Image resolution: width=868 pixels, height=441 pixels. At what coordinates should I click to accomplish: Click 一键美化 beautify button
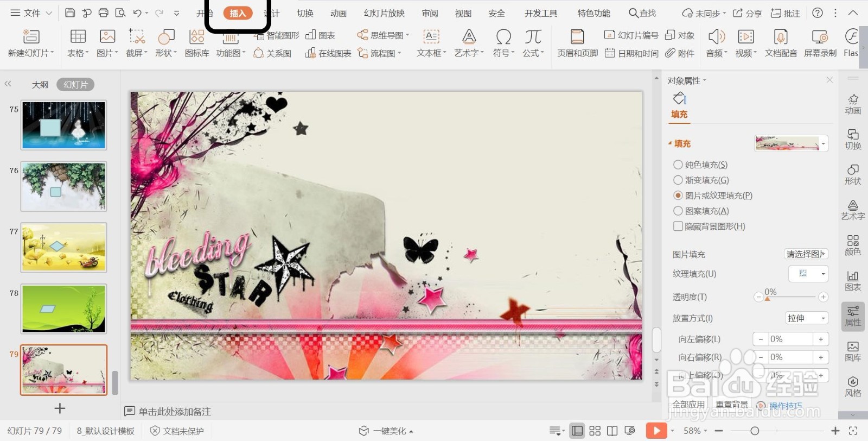(x=386, y=431)
